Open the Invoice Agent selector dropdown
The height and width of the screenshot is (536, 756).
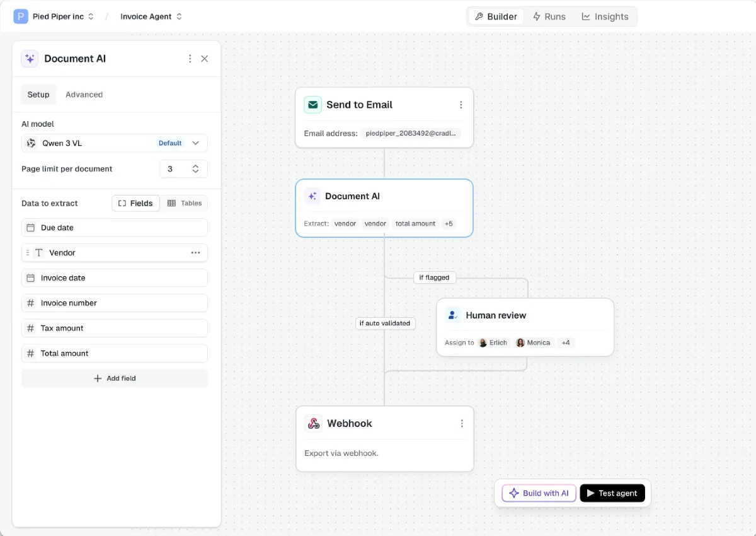pos(151,16)
